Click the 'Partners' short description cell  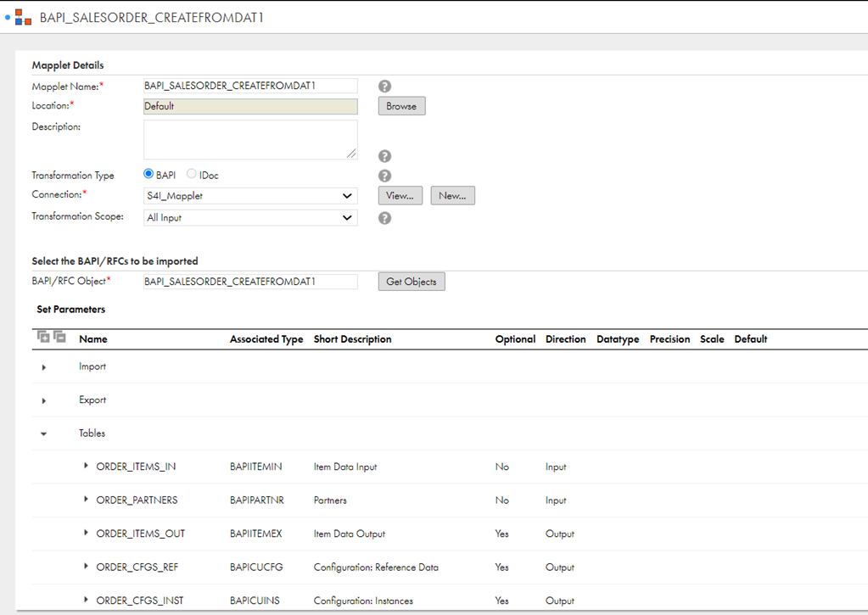click(x=330, y=500)
